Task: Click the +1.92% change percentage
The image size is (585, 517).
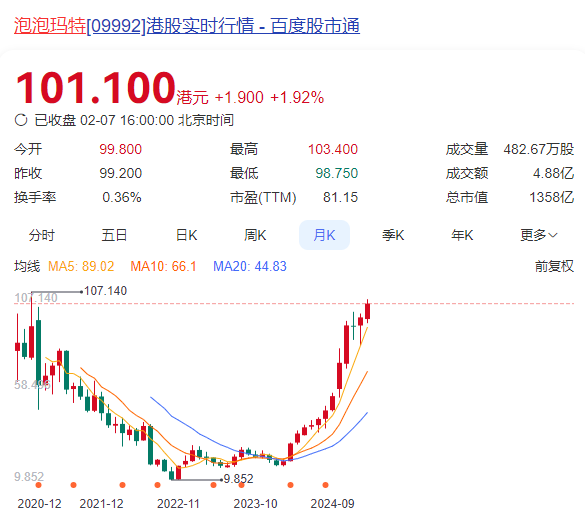Action: (297, 98)
